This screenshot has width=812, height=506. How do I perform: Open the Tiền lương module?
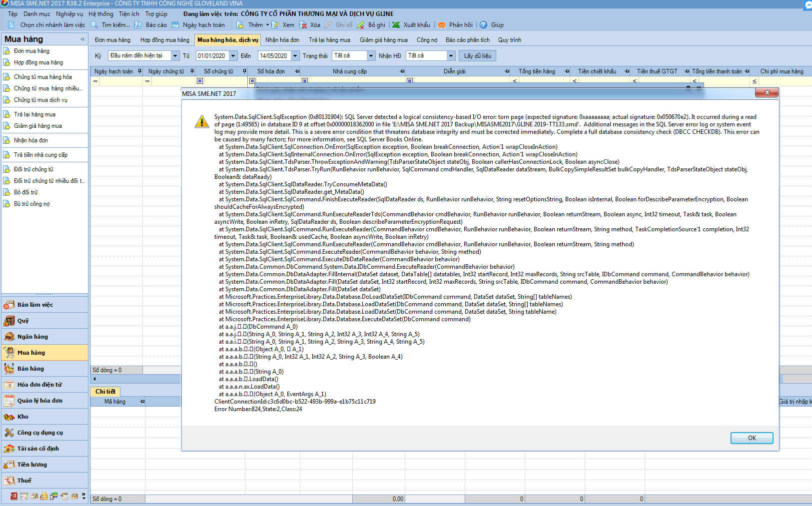tap(45, 465)
